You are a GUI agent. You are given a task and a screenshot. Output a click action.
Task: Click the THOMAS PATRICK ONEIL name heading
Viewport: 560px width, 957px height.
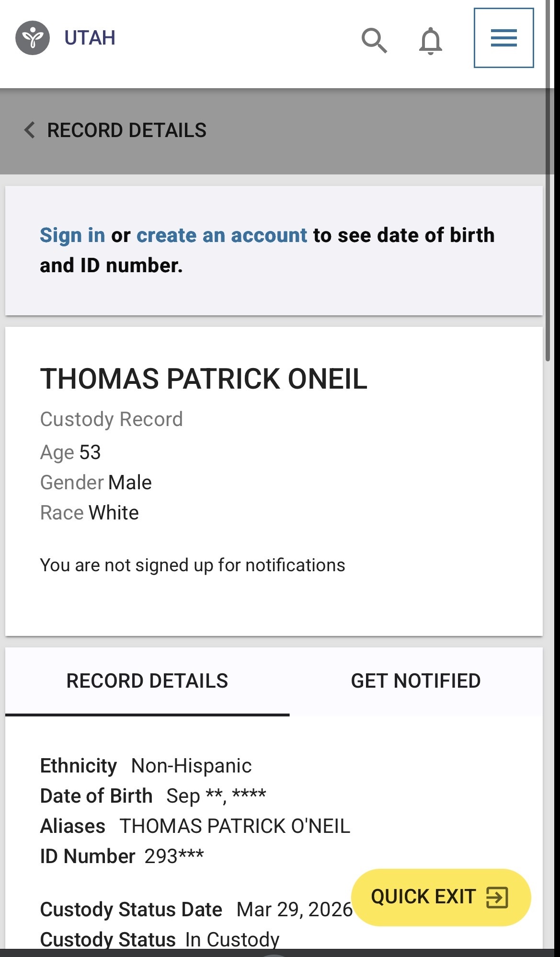(204, 379)
